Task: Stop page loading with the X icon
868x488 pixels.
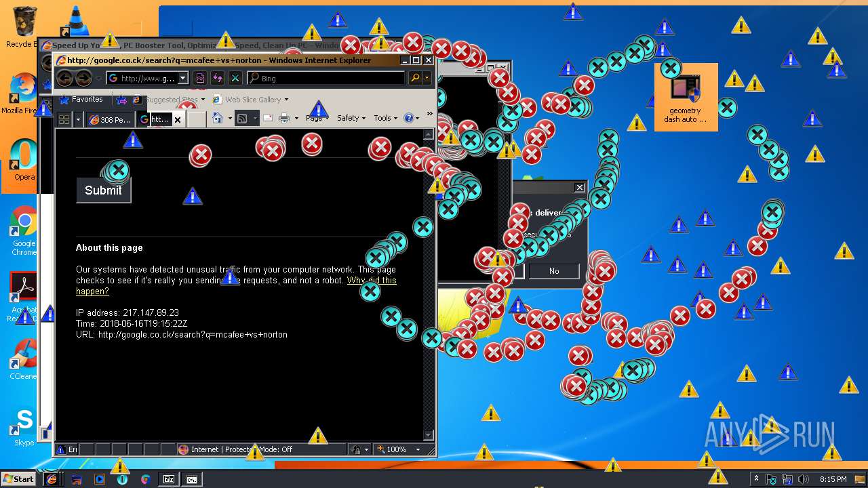Action: point(235,78)
